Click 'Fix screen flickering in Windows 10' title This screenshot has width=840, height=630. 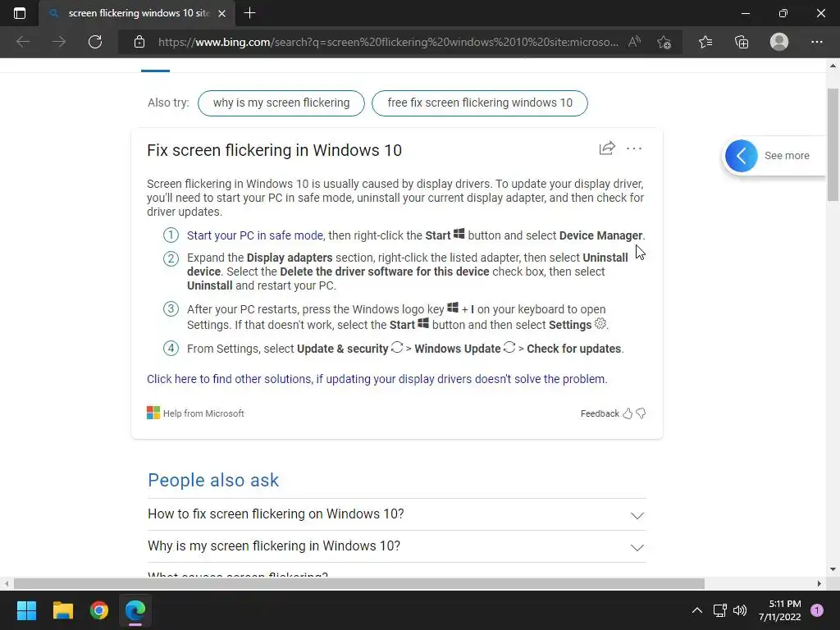[x=274, y=150]
